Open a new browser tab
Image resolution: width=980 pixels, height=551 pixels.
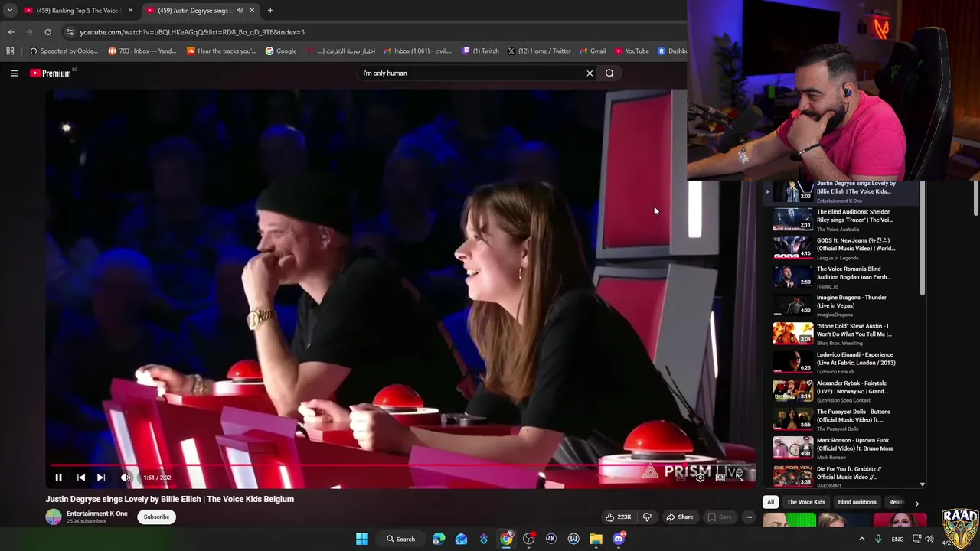(270, 11)
